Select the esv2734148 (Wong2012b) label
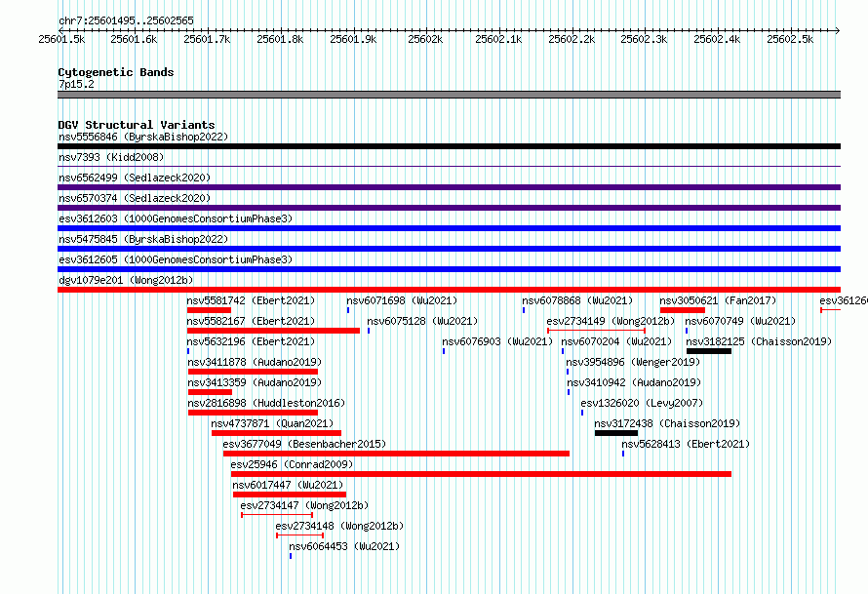This screenshot has height=594, width=868. pos(340,526)
